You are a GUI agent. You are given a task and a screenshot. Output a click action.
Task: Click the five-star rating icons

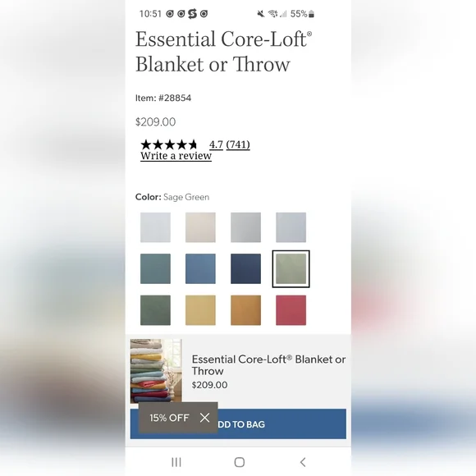click(169, 144)
